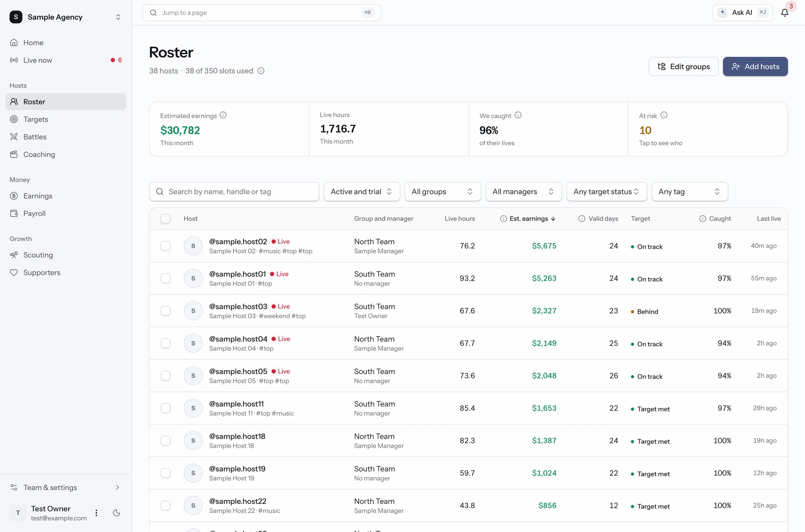Click the Add hosts button
The image size is (805, 532).
[x=755, y=66]
